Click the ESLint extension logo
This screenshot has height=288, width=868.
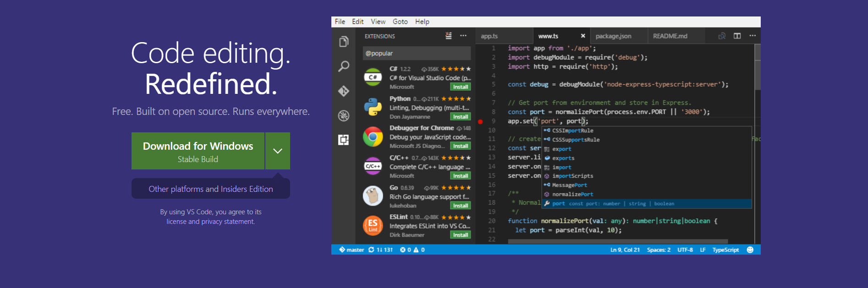[373, 225]
